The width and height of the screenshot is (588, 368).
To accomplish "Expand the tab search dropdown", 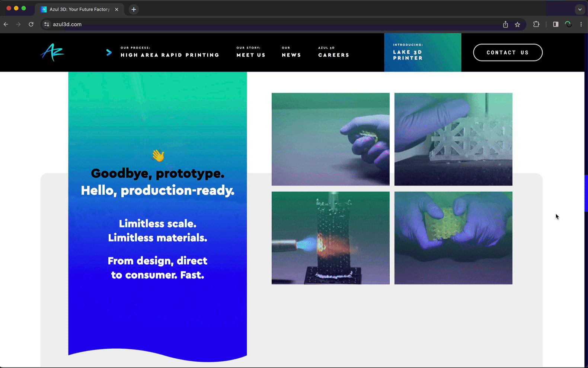I will 580,9.
